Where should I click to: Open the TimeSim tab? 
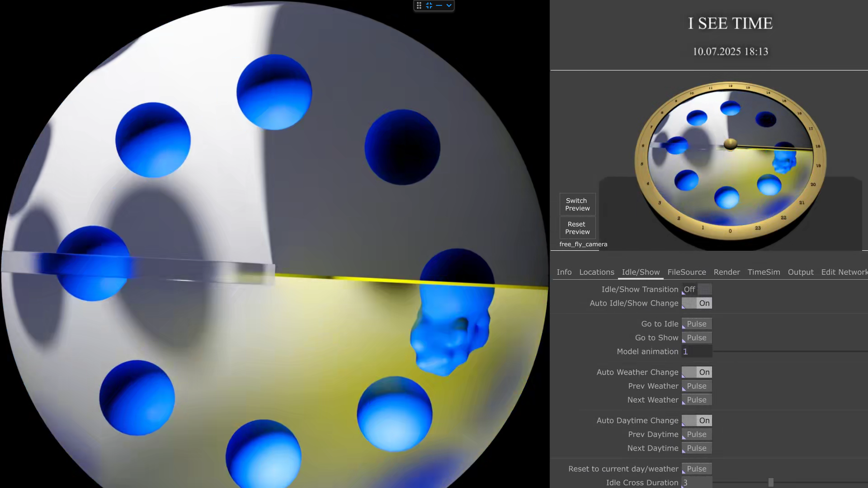(x=764, y=272)
